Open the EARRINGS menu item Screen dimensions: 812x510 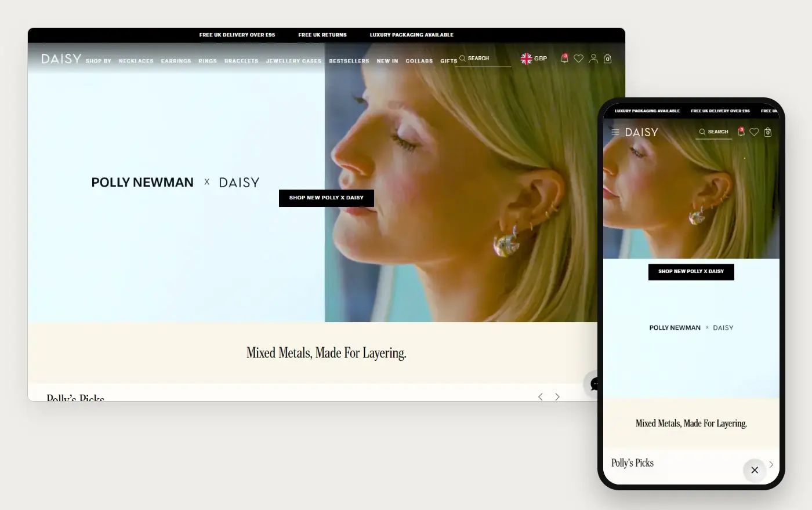(x=176, y=61)
